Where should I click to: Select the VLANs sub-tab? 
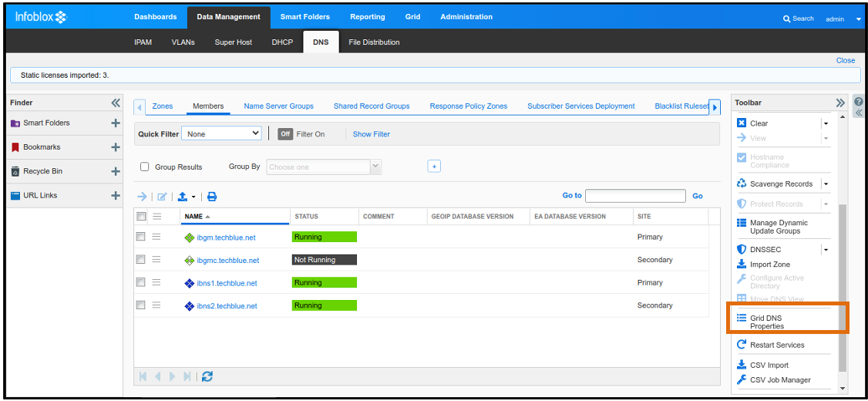tap(183, 42)
